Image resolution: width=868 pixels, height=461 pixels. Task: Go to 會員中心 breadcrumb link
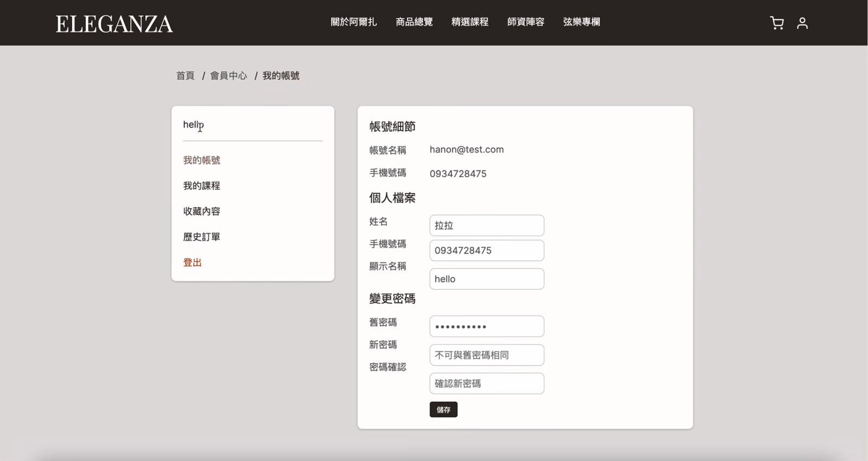point(228,75)
